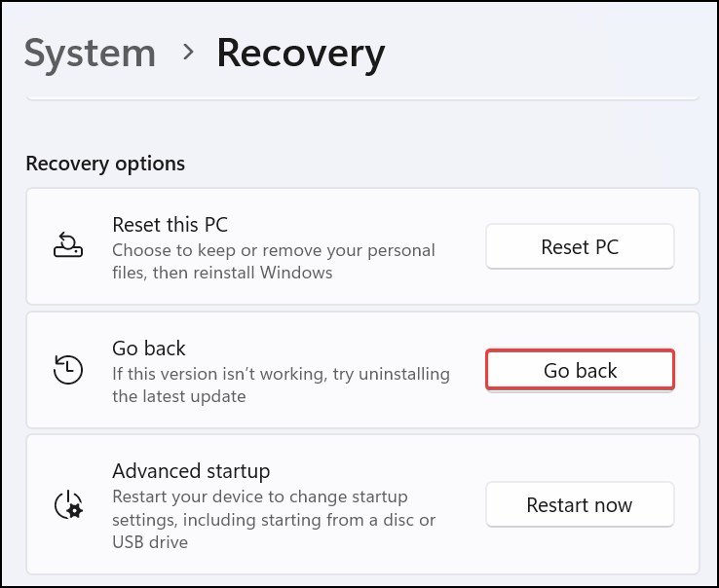Click the Recovery page title
This screenshot has width=719, height=588.
click(x=300, y=53)
